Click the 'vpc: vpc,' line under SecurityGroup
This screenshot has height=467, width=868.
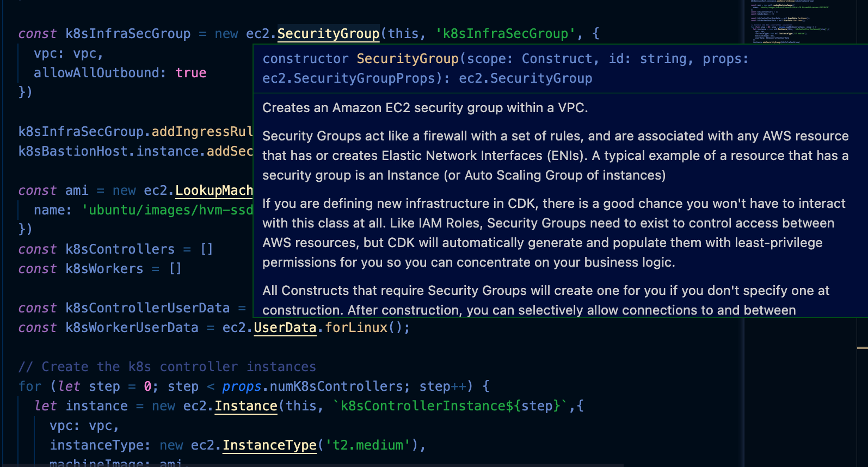point(69,53)
